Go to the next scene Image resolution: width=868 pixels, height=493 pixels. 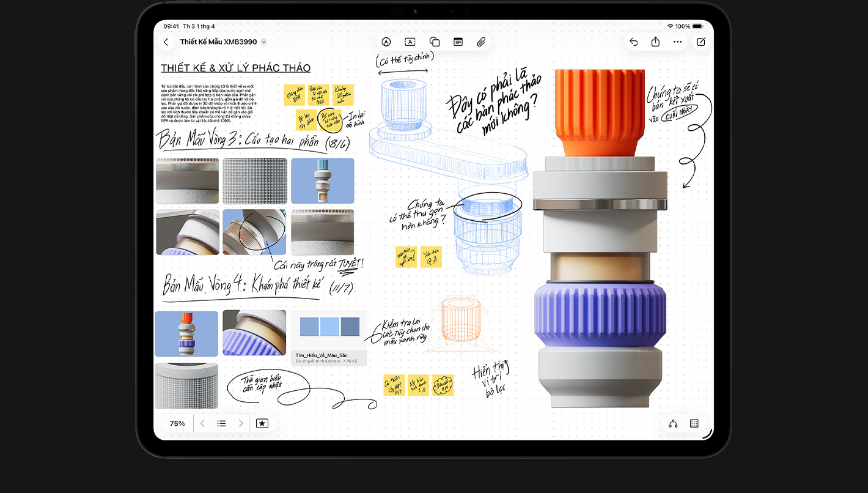click(x=241, y=423)
